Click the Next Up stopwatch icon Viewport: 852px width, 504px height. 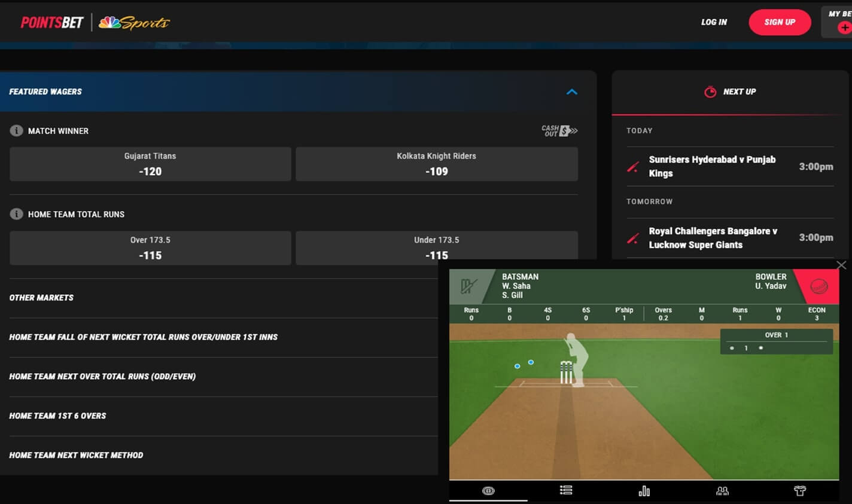click(710, 91)
